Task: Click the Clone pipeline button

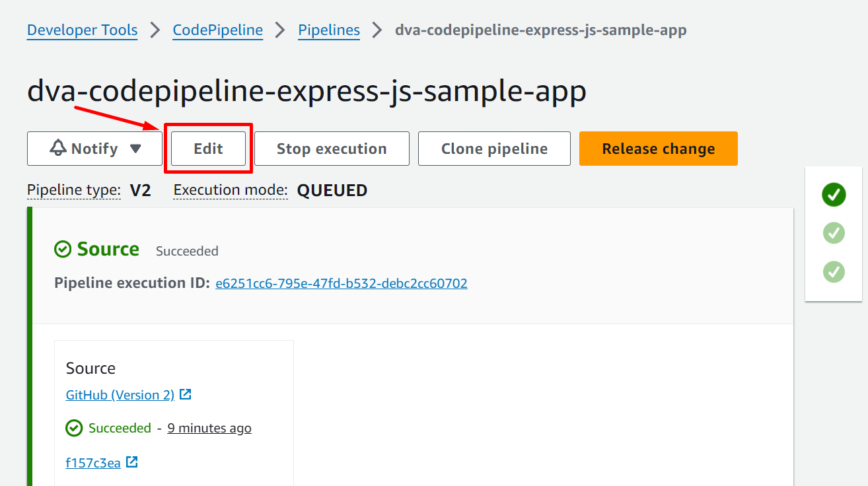Action: (x=494, y=149)
